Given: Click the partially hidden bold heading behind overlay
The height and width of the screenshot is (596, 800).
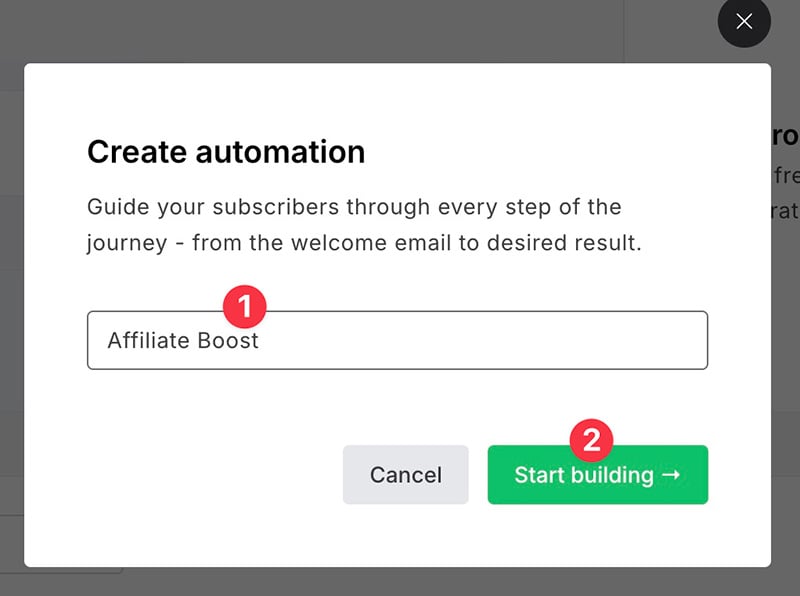Looking at the screenshot, I should point(784,135).
